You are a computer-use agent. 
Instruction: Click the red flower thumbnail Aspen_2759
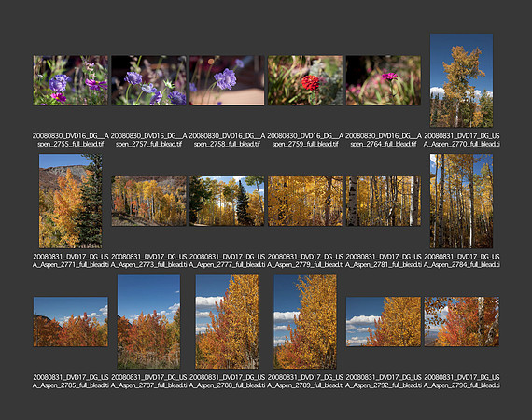(305, 80)
